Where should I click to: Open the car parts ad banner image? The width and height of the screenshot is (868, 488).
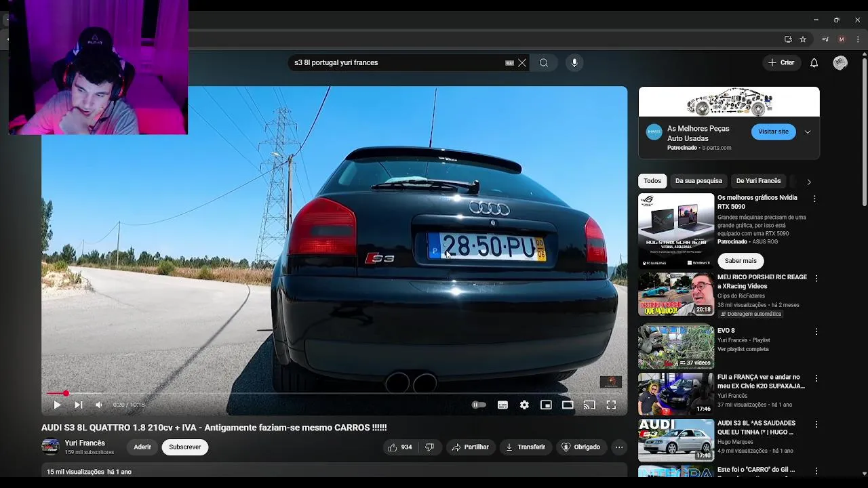729,102
